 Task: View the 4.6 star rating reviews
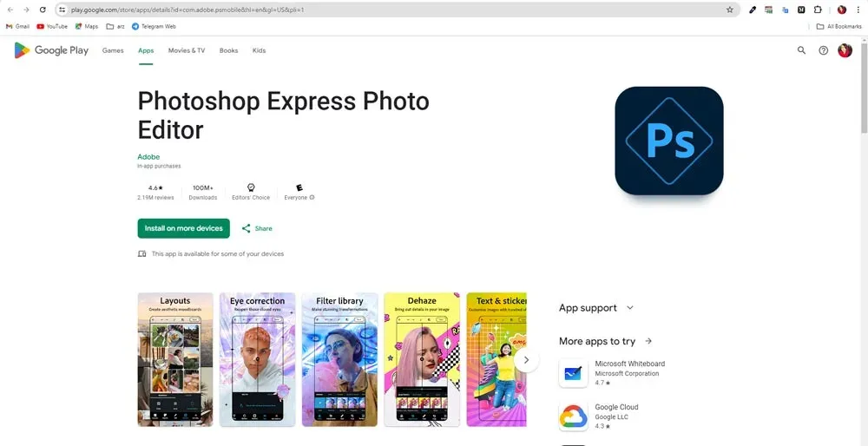tap(155, 192)
